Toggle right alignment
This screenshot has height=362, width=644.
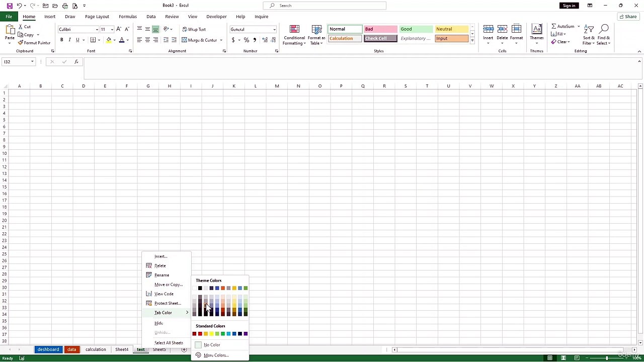(x=155, y=40)
